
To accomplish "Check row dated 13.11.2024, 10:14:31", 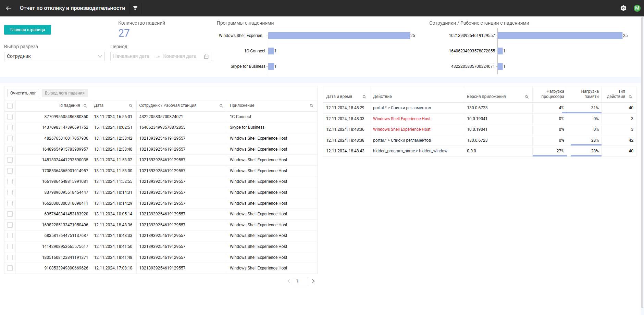I will 10,192.
